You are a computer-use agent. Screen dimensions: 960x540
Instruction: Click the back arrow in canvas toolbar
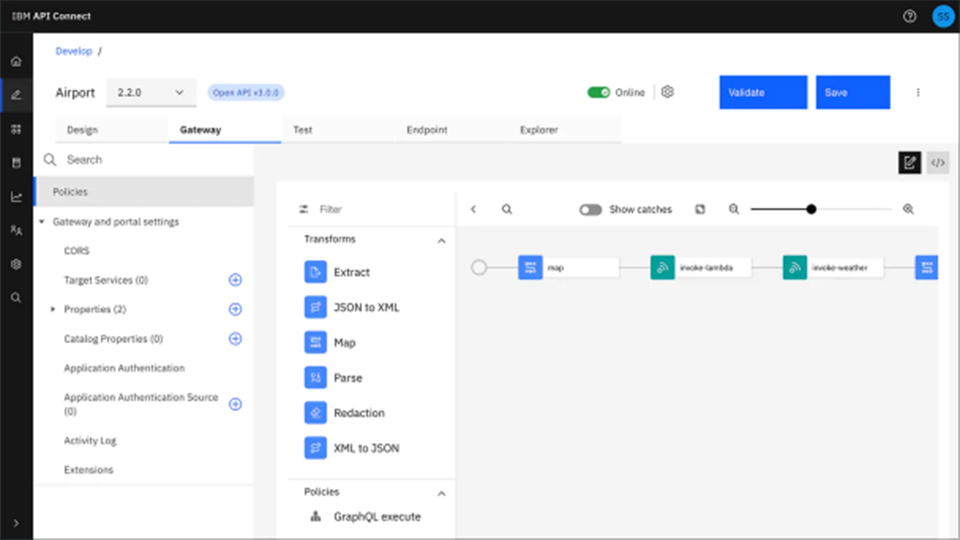point(473,209)
